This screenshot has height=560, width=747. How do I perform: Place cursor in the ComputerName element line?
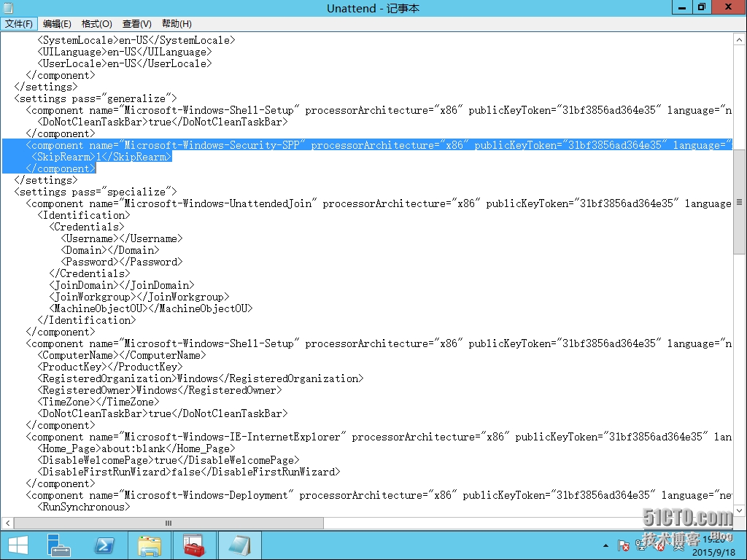pos(122,355)
